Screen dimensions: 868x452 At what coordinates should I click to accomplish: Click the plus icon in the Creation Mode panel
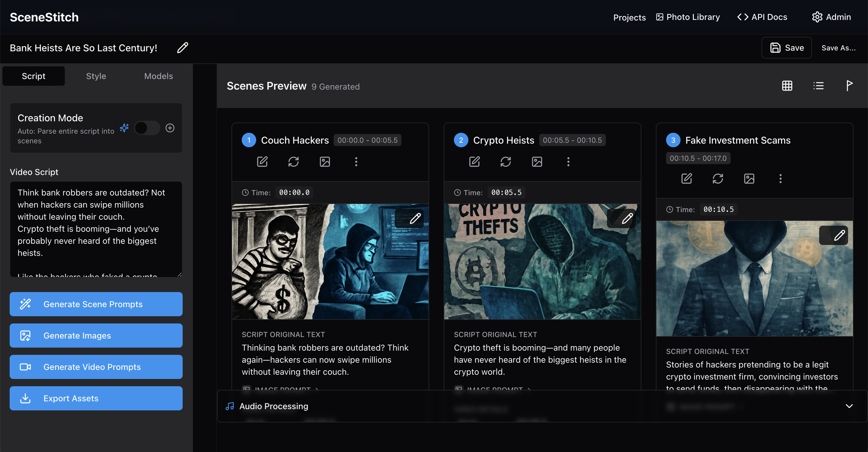tap(170, 128)
